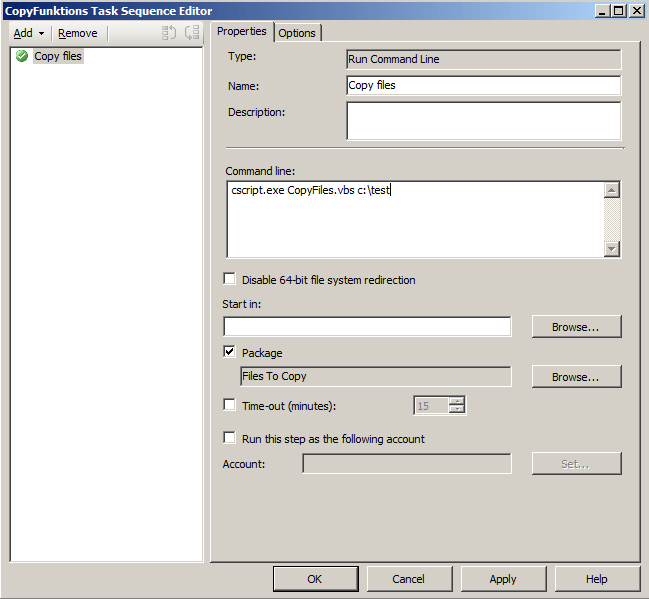Uncheck the Package checkbox
649x599 pixels.
[x=229, y=352]
